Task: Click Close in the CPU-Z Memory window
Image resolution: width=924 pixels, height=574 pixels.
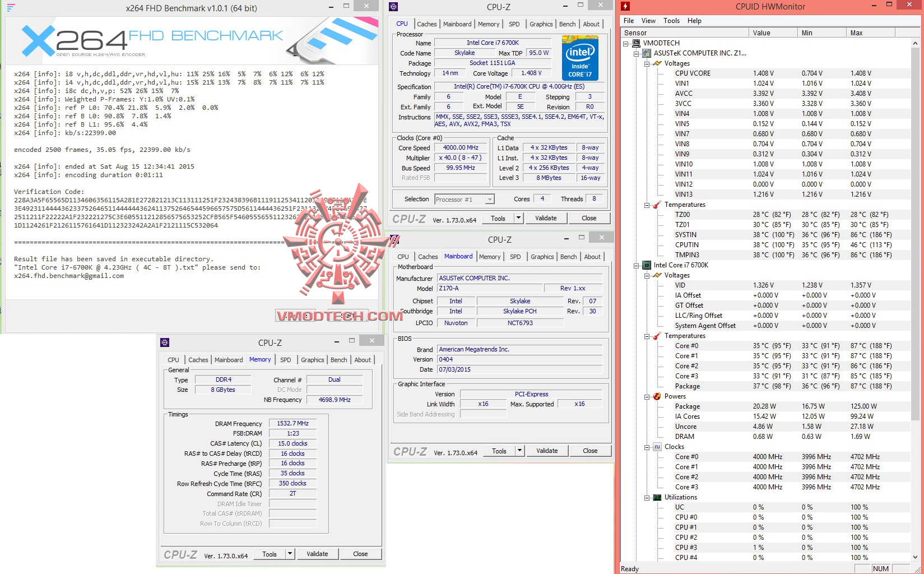Action: (x=360, y=554)
